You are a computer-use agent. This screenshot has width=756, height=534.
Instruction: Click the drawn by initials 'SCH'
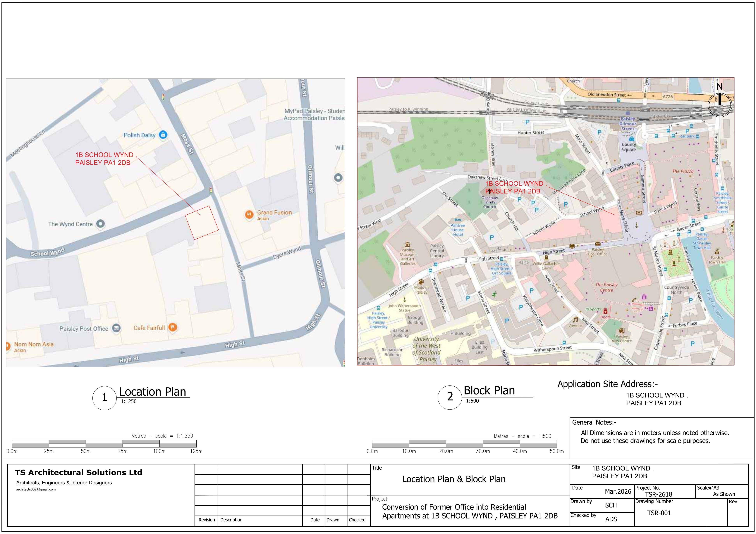(611, 505)
